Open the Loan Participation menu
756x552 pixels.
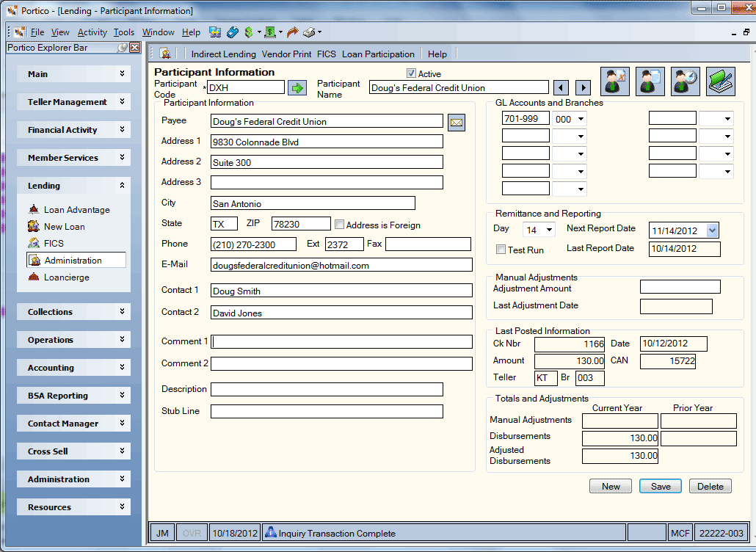click(x=378, y=54)
